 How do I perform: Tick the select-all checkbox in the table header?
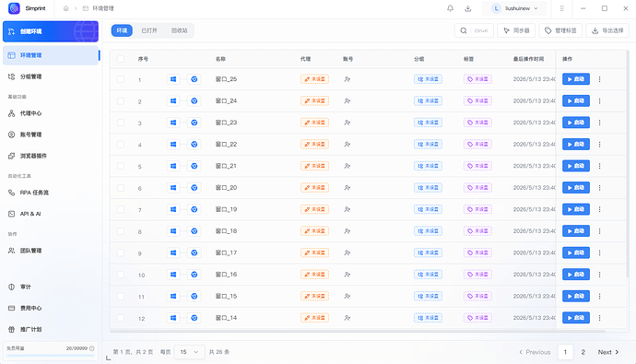tap(121, 59)
